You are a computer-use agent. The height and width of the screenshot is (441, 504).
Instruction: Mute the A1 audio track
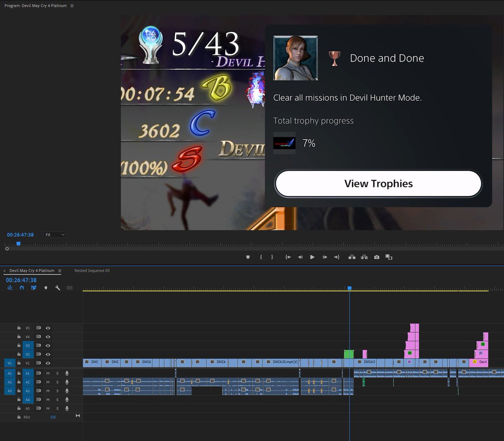coord(48,373)
